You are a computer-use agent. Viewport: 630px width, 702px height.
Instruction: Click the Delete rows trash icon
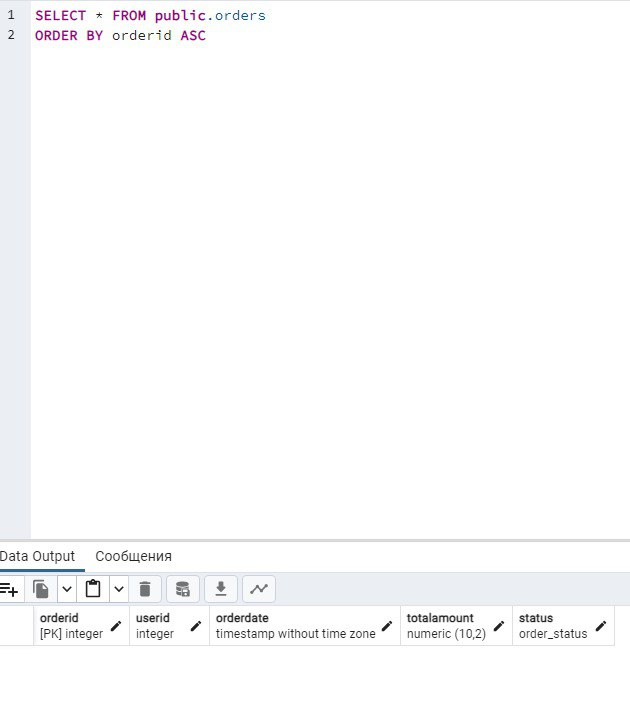click(x=145, y=589)
